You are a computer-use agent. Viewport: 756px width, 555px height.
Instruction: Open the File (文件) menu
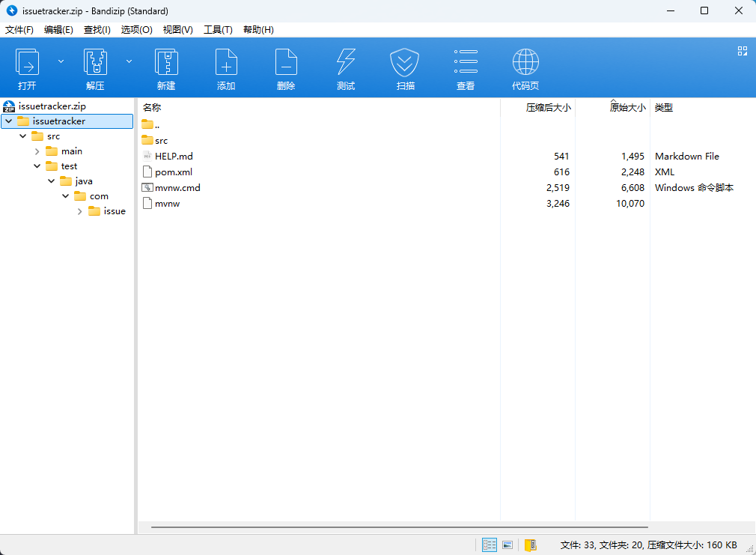pyautogui.click(x=19, y=30)
